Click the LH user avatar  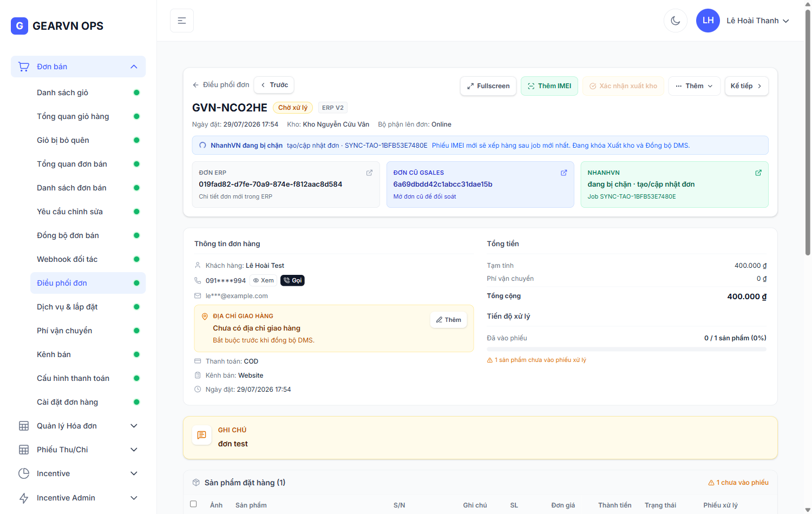coord(708,21)
